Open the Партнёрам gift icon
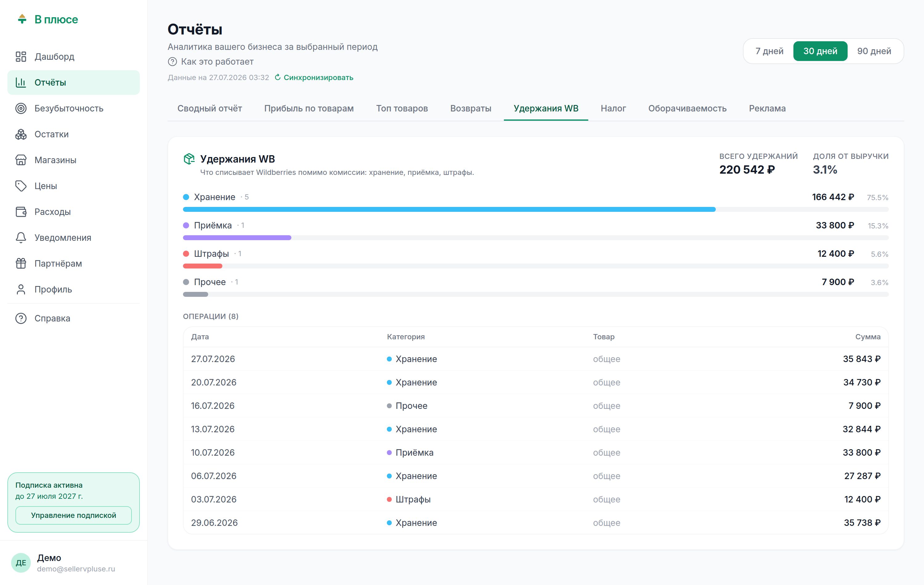Screen dimensions: 924x585 point(21,264)
